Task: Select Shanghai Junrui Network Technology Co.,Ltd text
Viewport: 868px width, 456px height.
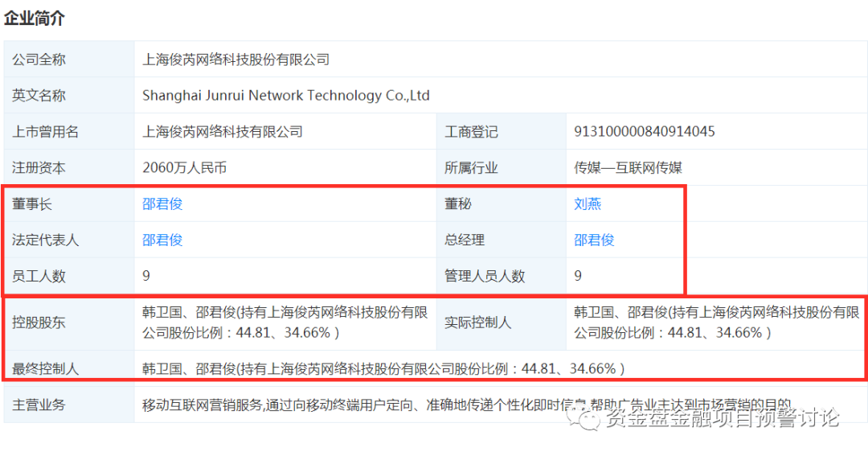Action: (285, 95)
